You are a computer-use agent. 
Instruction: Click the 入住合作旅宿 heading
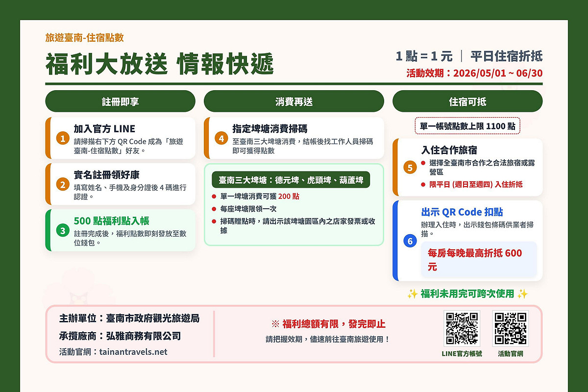pyautogui.click(x=449, y=150)
